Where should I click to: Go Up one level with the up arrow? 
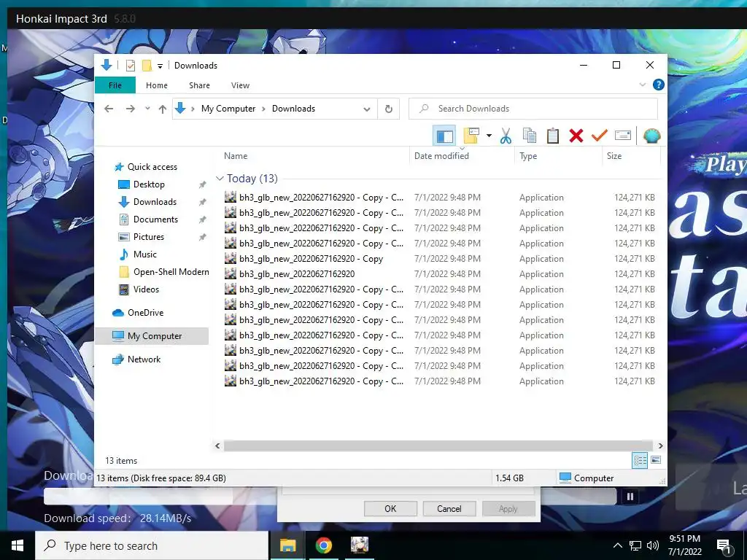pyautogui.click(x=163, y=109)
